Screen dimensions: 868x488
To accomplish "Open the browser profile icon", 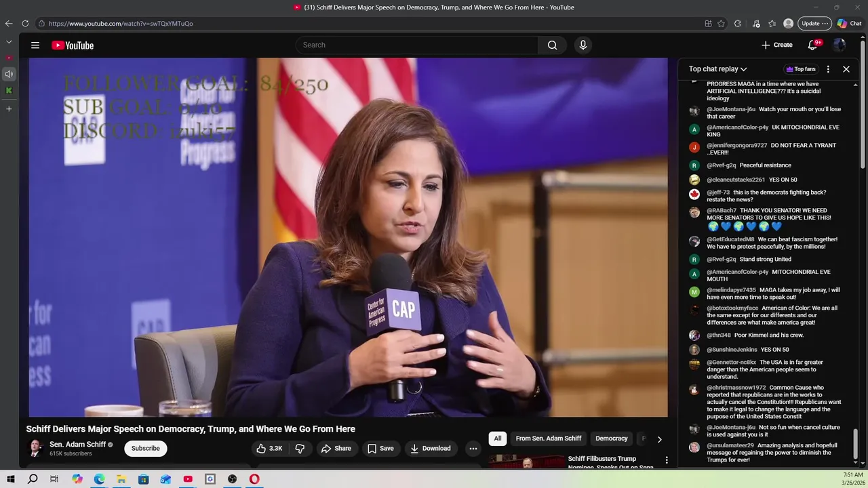I will tap(788, 24).
